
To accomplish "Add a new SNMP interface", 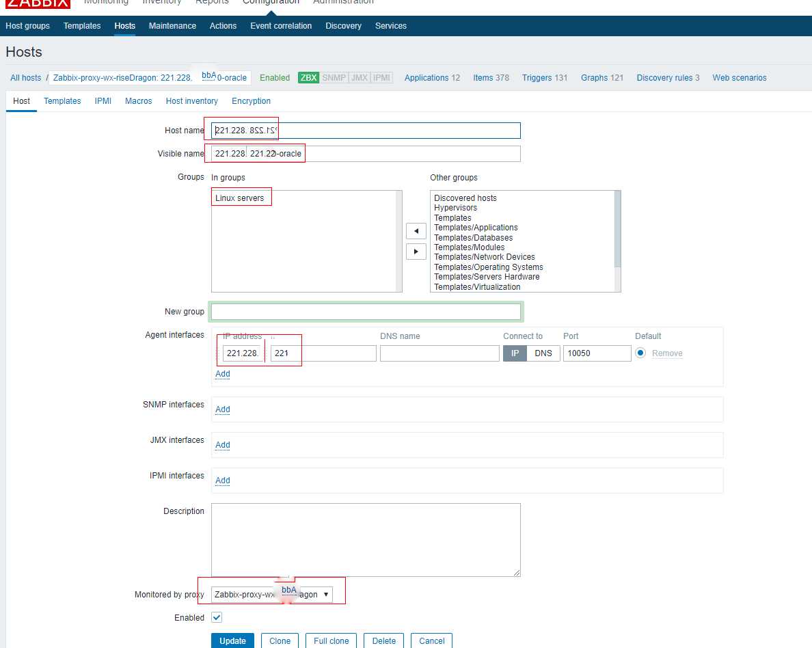I will pyautogui.click(x=223, y=409).
